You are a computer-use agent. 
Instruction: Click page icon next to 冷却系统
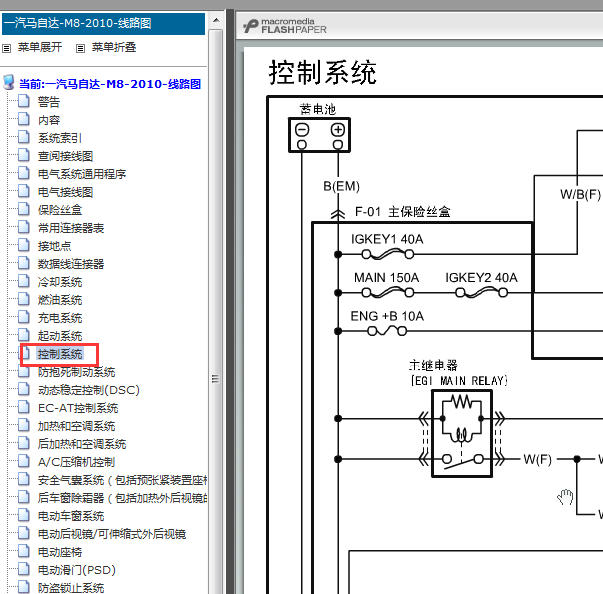[x=24, y=281]
